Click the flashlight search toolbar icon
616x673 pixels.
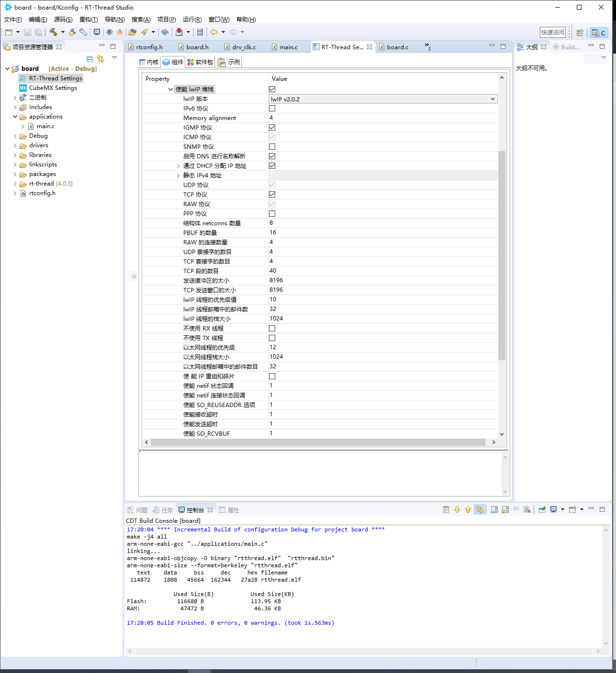click(x=144, y=32)
